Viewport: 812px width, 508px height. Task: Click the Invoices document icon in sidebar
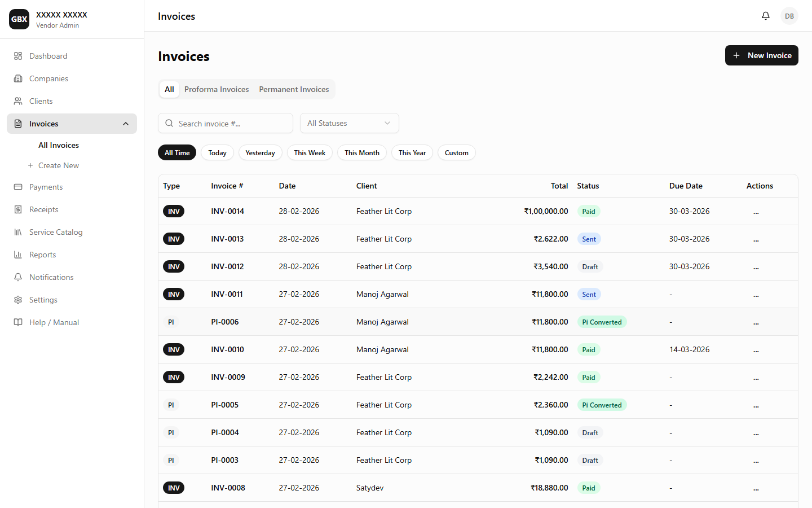coord(18,124)
